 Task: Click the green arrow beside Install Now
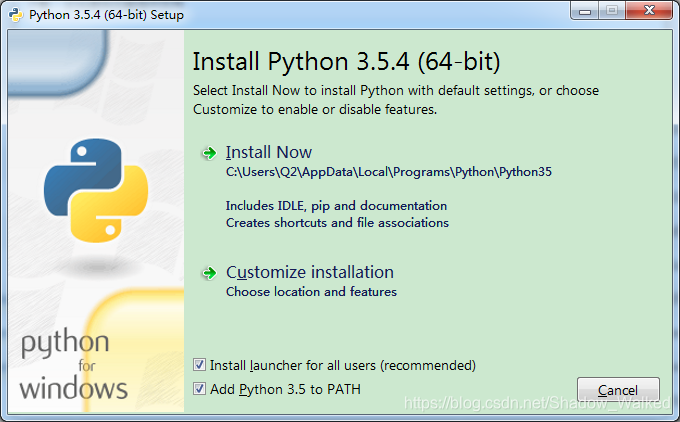point(209,153)
